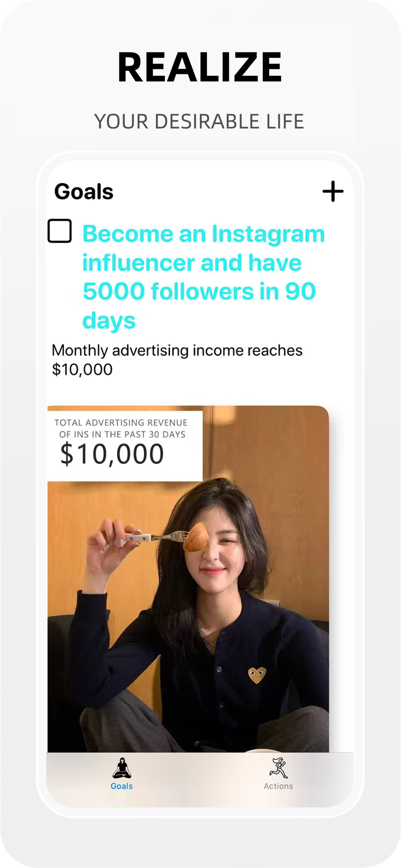The image size is (401, 868).
Task: Select the Goals tab label
Action: (122, 786)
